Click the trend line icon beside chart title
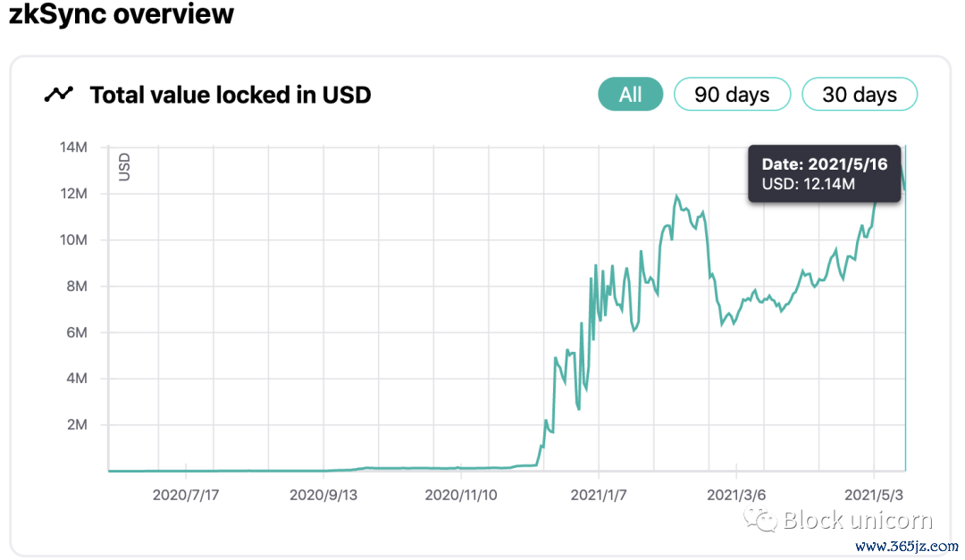The width and height of the screenshot is (965, 560). click(x=59, y=94)
